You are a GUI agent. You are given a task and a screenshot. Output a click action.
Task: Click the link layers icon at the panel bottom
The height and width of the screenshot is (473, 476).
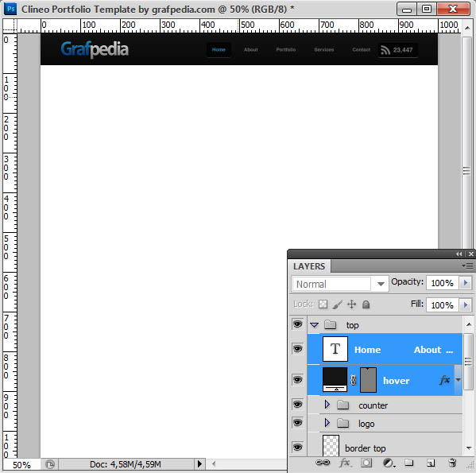click(x=323, y=463)
